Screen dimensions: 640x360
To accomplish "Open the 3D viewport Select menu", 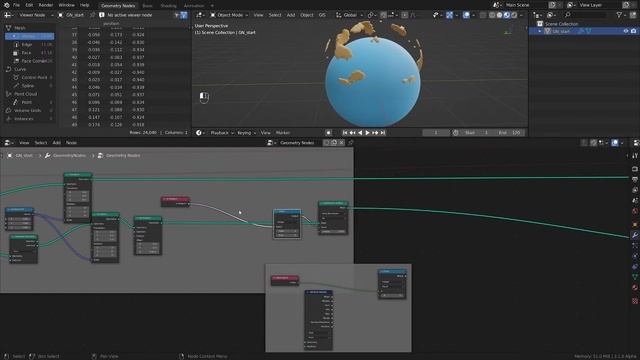I will coord(275,15).
